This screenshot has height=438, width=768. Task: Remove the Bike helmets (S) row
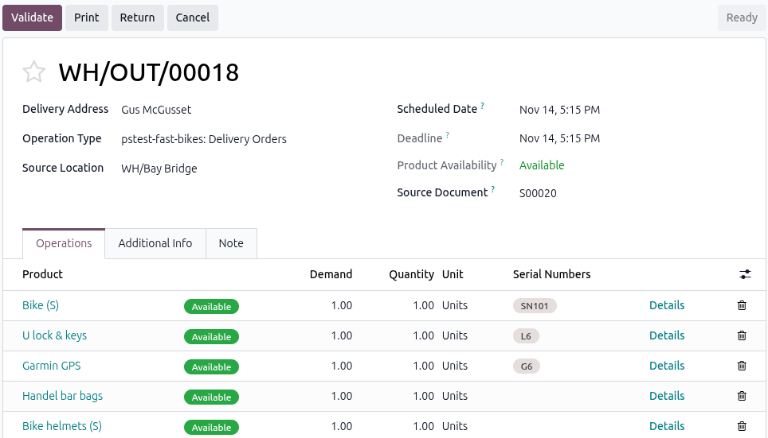(x=742, y=426)
